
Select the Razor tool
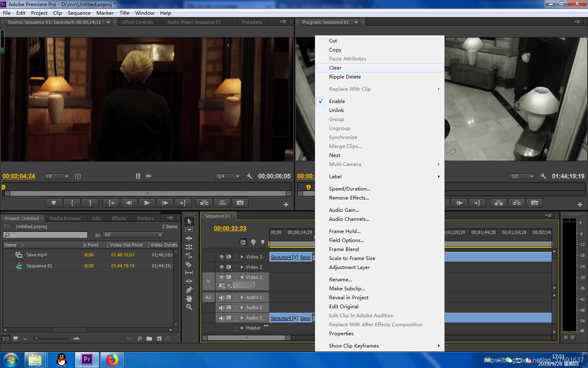[189, 264]
